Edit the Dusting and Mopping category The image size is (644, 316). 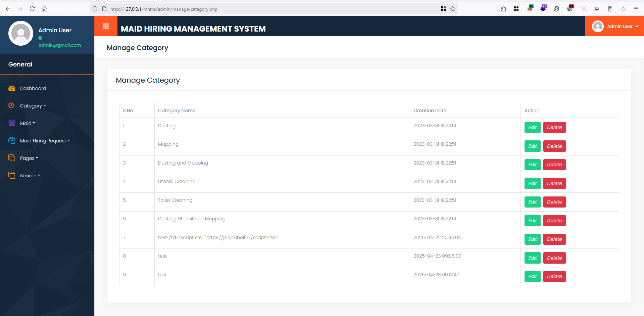[x=533, y=165]
